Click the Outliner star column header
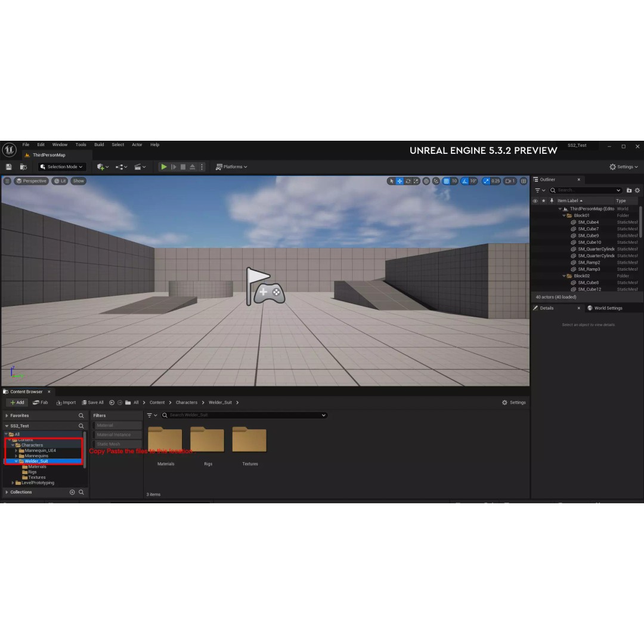This screenshot has height=644, width=644. (x=543, y=201)
